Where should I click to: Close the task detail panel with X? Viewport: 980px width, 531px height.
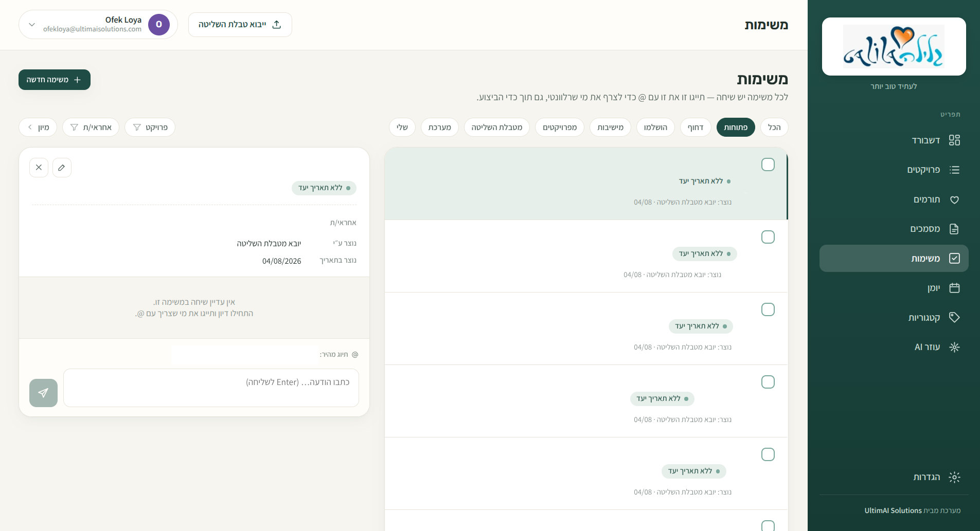[x=39, y=168]
